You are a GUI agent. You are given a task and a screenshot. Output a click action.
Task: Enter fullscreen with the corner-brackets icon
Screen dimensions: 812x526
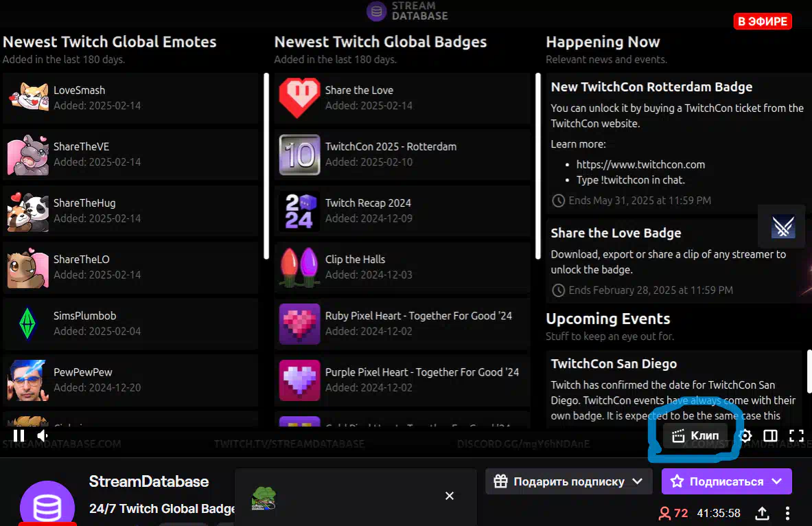pos(796,436)
